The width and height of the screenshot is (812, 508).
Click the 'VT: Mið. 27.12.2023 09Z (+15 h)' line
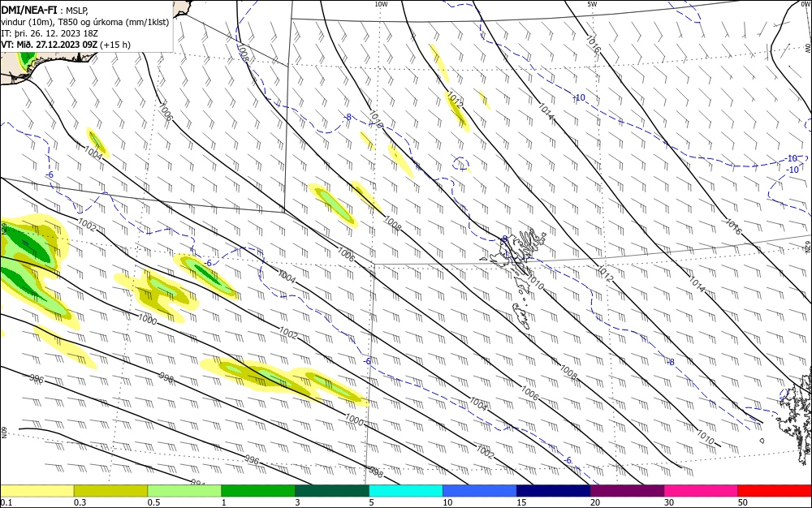tap(66, 45)
